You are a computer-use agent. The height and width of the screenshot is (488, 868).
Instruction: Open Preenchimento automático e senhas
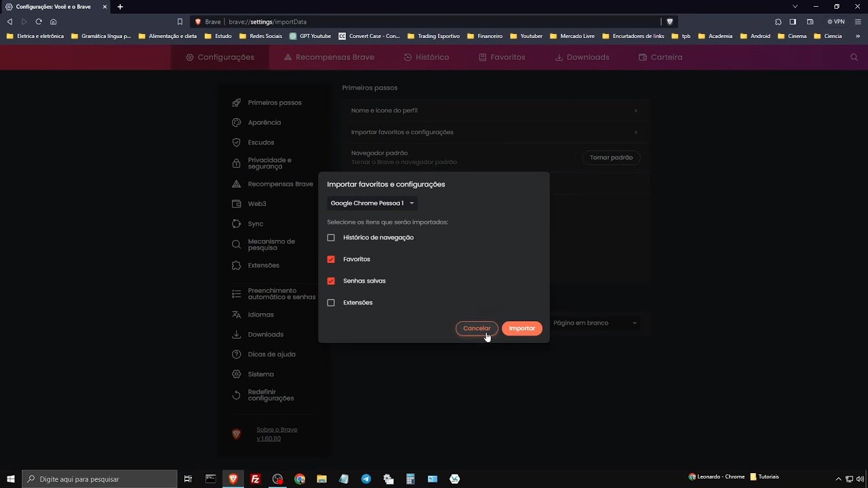point(273,294)
